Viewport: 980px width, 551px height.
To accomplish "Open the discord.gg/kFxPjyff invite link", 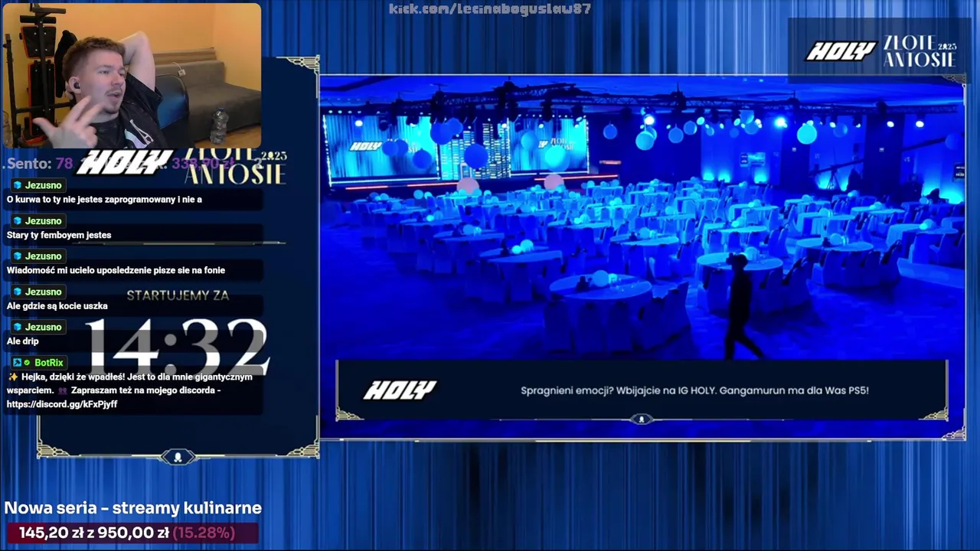I will [62, 404].
